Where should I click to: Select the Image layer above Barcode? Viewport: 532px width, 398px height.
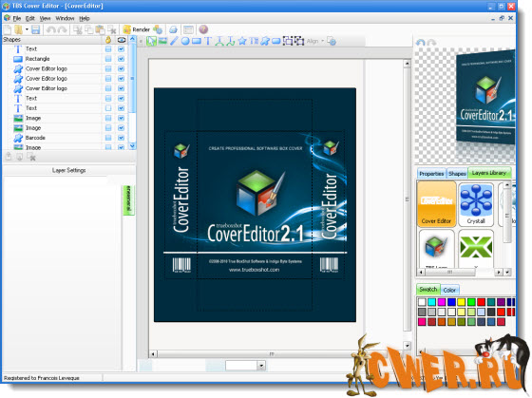tap(65, 128)
